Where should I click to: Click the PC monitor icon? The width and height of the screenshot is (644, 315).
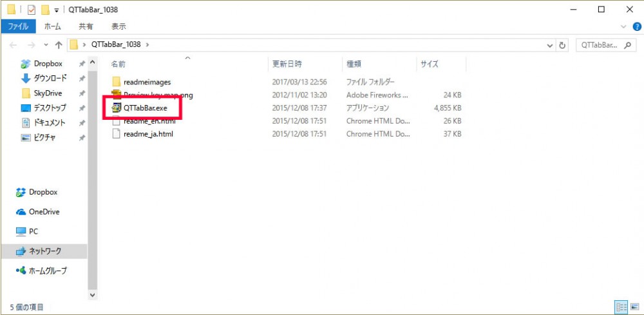pos(21,232)
